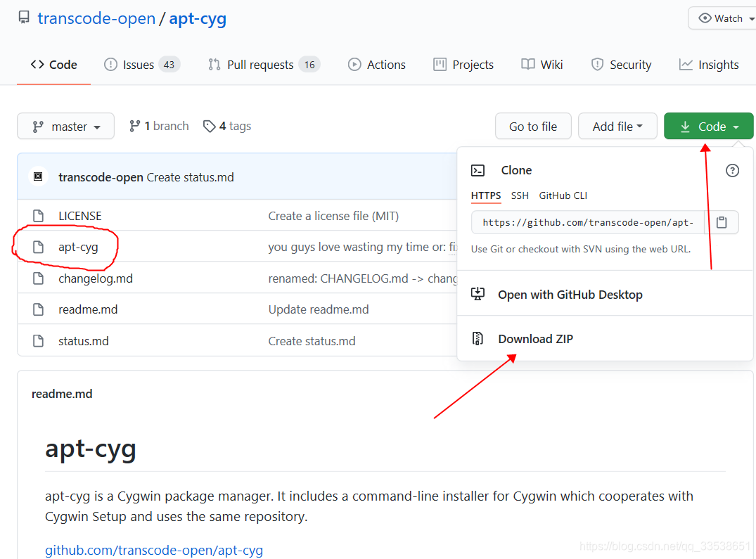
Task: Open the 'Create a license file (MIT)' commit
Action: pos(333,216)
